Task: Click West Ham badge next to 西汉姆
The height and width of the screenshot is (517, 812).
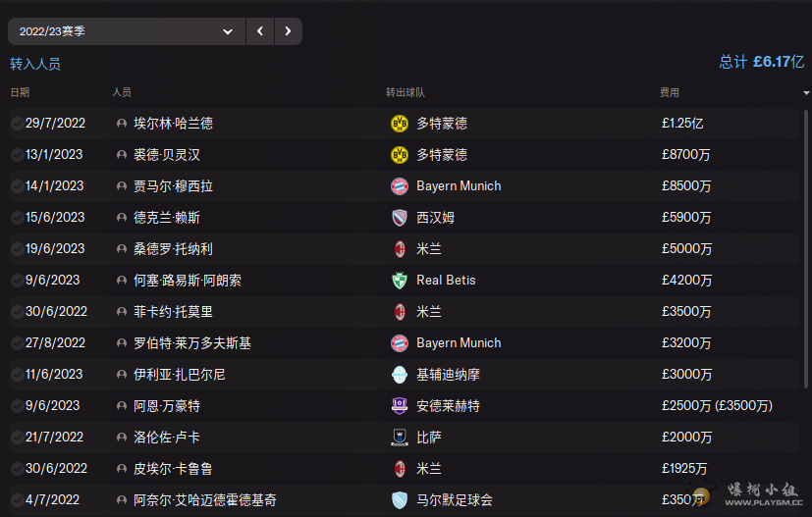Action: (399, 218)
